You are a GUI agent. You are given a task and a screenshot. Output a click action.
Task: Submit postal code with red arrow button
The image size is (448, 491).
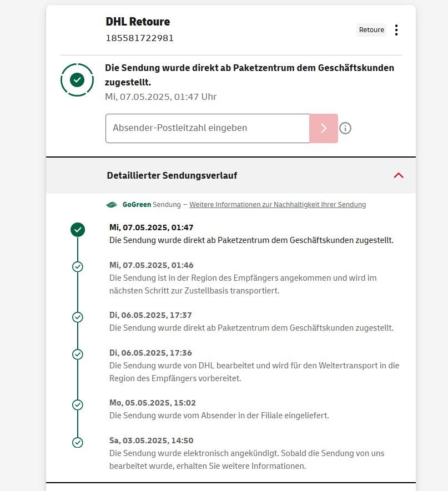324,128
